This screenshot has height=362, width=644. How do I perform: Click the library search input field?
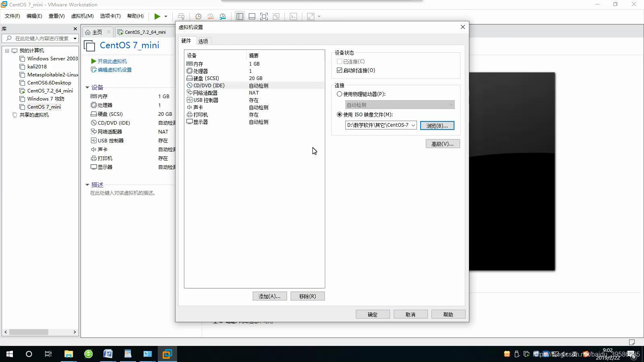coord(37,38)
